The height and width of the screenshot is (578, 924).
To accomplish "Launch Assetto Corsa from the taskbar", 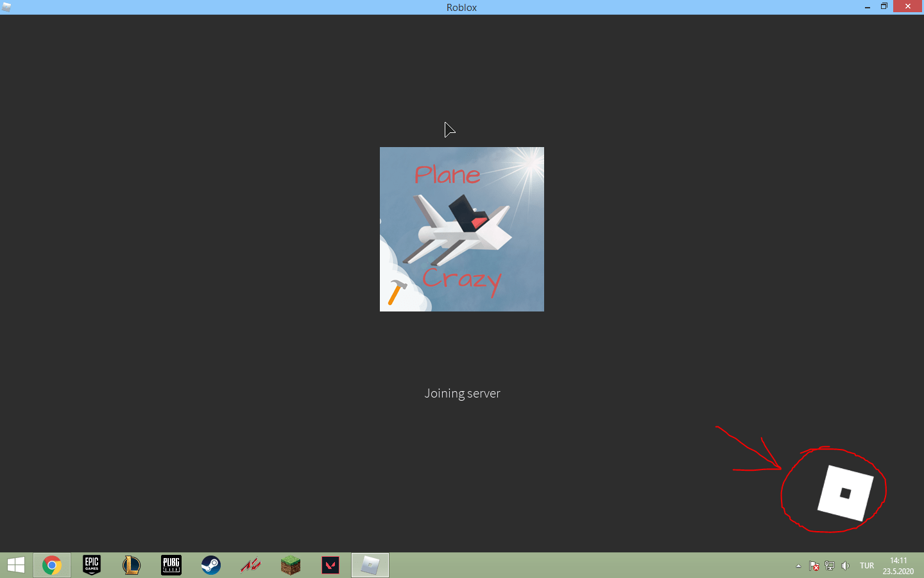I will [251, 565].
